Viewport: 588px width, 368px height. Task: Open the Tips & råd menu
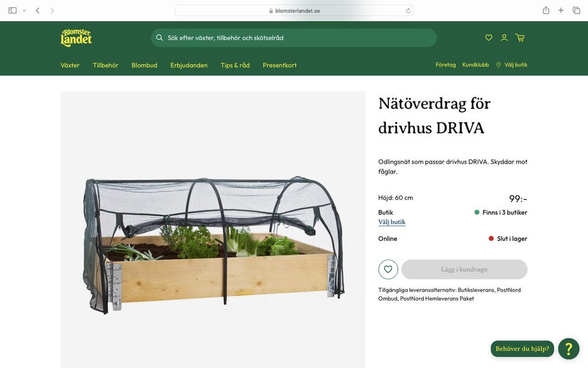235,66
